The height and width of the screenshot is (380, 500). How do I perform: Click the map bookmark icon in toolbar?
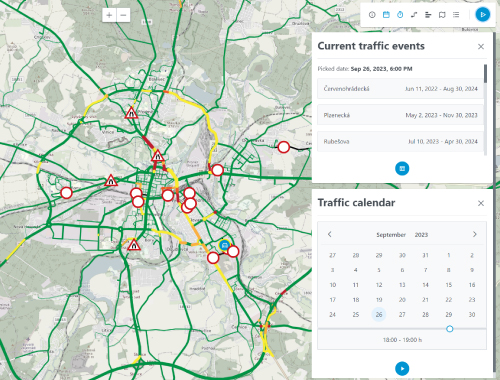tap(442, 15)
